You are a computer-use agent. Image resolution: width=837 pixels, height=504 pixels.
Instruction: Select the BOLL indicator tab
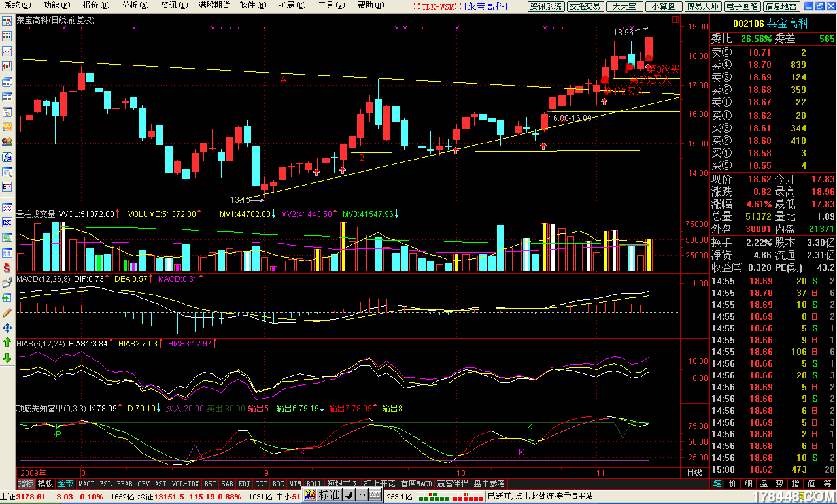click(x=314, y=484)
